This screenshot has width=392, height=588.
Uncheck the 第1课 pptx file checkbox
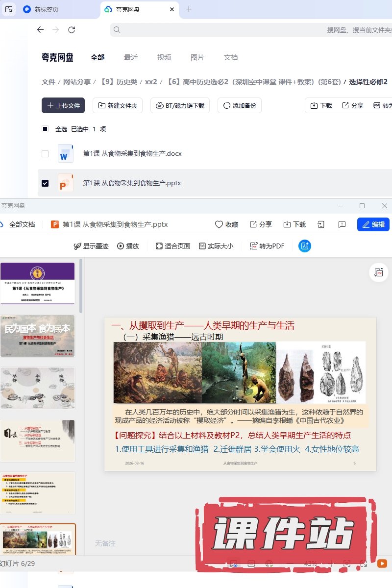click(45, 183)
